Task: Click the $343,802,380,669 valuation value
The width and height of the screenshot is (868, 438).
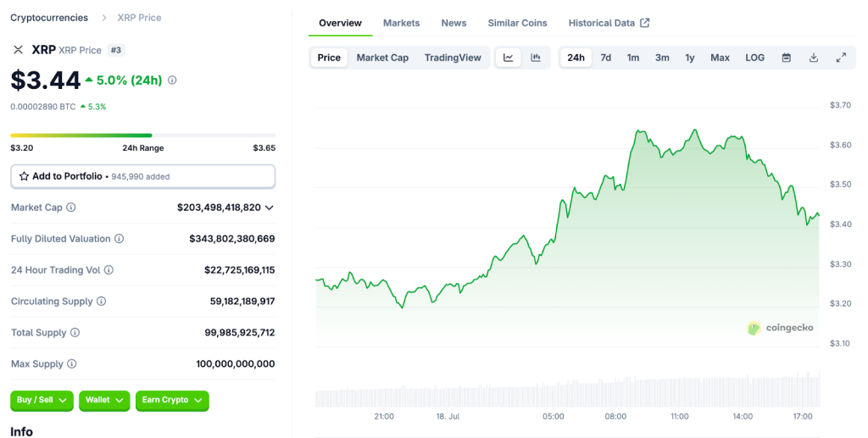Action: tap(232, 239)
